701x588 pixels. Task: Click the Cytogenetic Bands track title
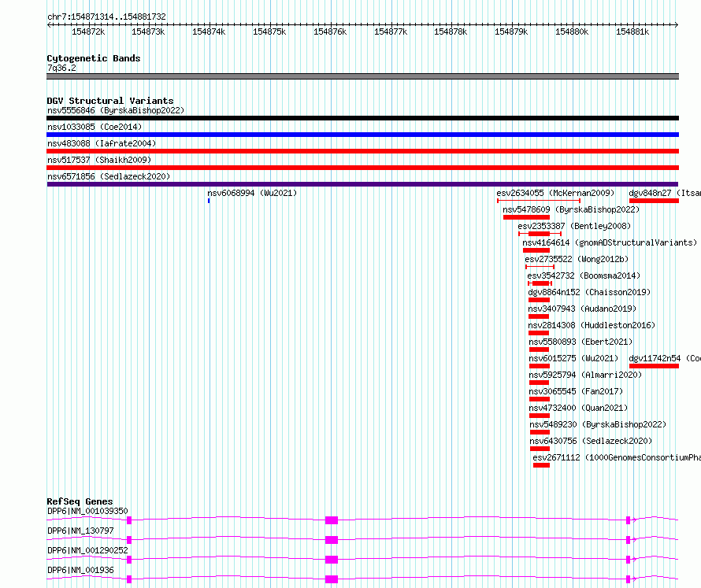94,58
